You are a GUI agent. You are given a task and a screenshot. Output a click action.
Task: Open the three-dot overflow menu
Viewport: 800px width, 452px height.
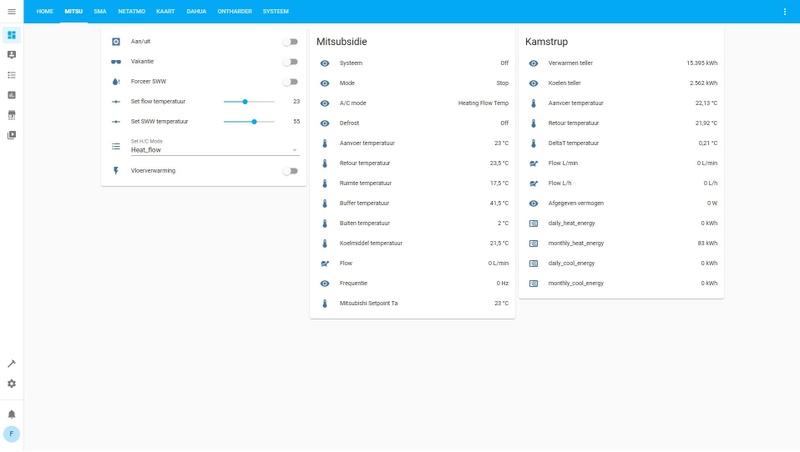click(x=785, y=11)
